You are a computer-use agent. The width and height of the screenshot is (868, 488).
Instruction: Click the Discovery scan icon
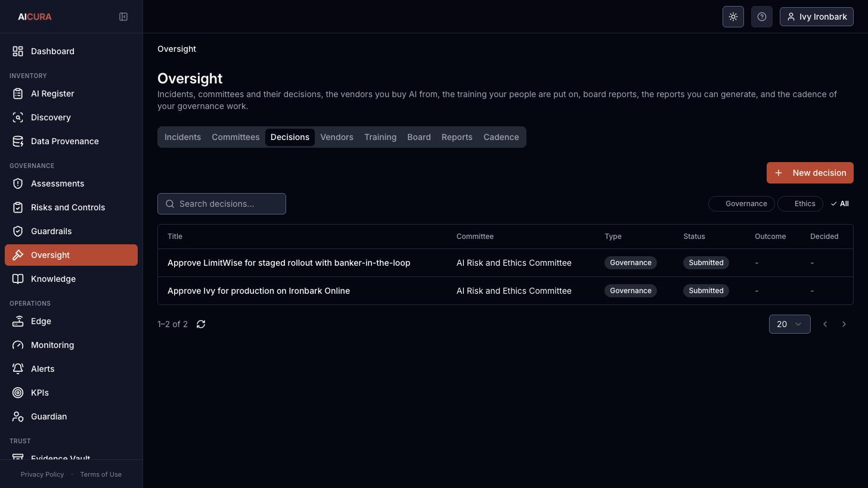18,117
